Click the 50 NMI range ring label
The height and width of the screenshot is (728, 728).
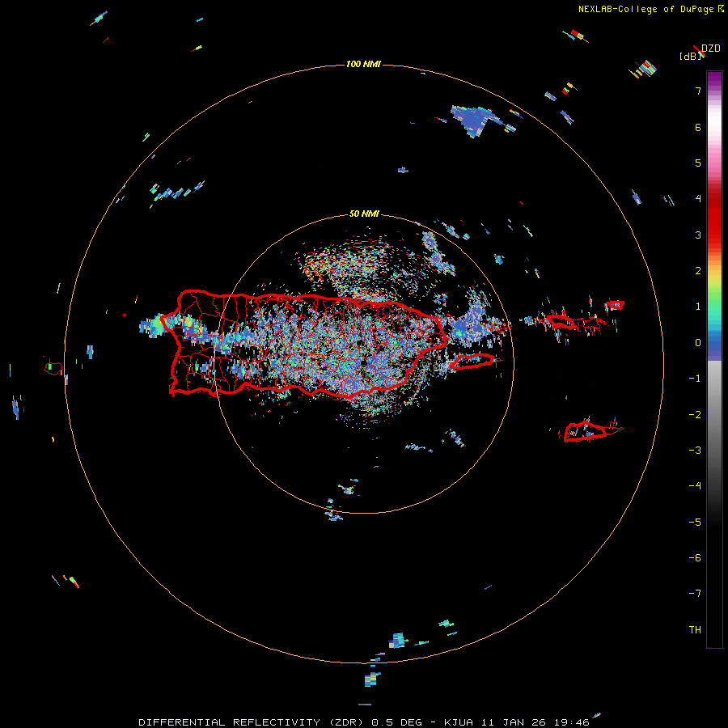click(x=364, y=214)
